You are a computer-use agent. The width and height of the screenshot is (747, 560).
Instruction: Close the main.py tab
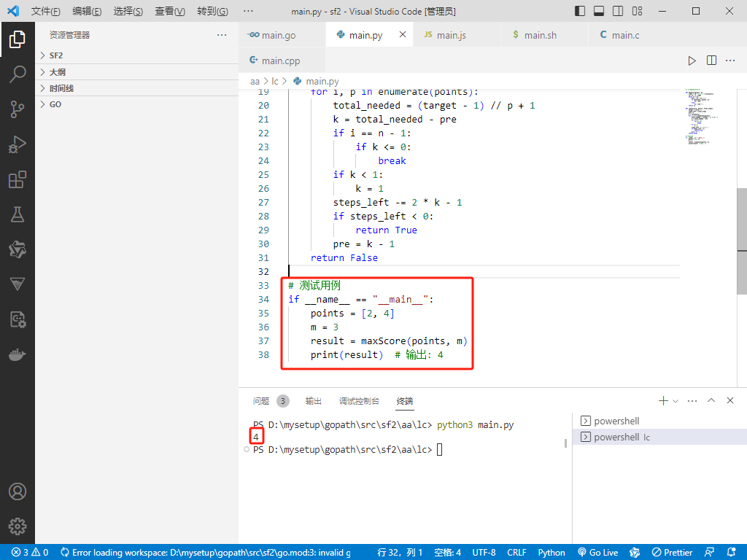403,34
